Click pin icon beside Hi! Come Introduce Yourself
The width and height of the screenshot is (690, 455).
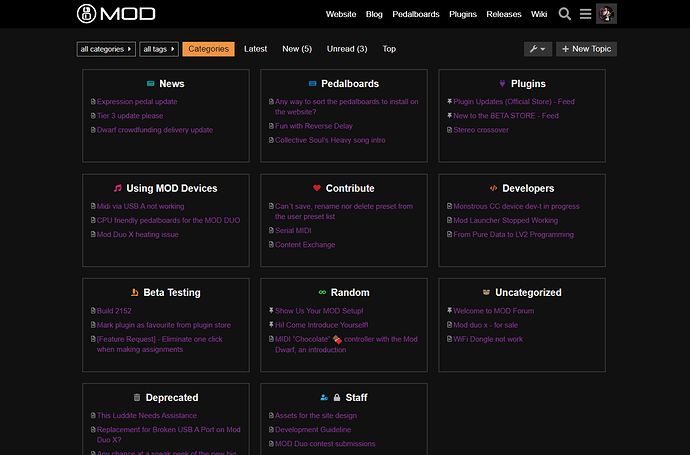pyautogui.click(x=271, y=325)
